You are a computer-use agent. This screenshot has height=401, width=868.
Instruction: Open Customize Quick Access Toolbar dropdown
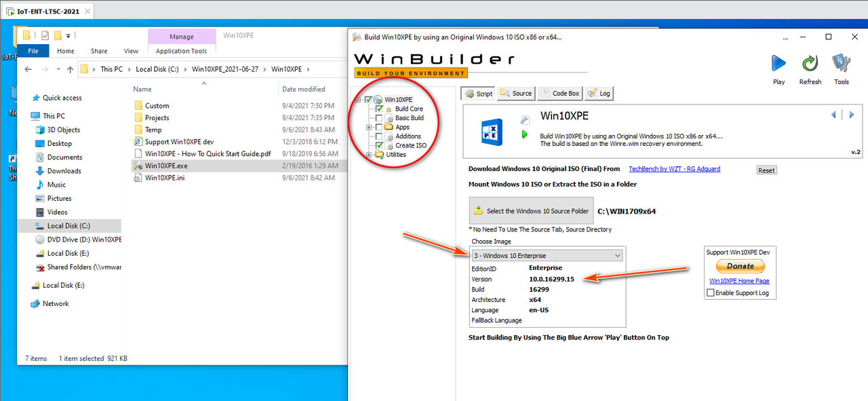tap(68, 36)
